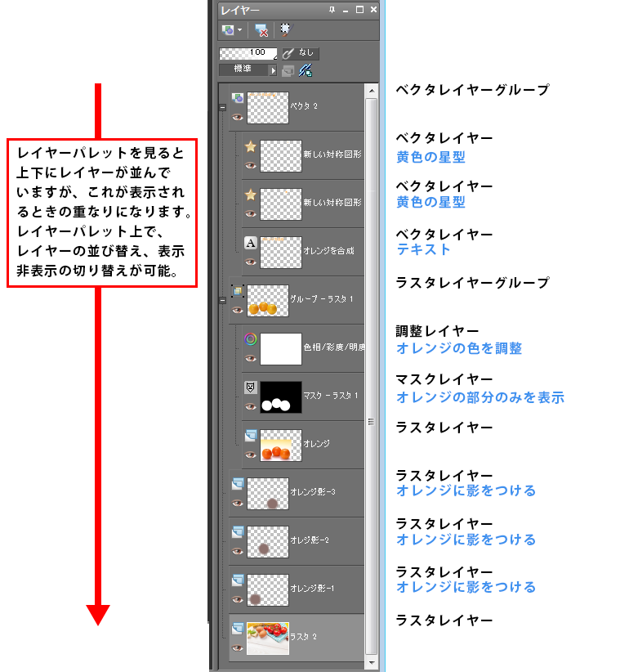This screenshot has width=629, height=672.
Task: Click the layer opacity slider showing 100
Action: point(248,53)
